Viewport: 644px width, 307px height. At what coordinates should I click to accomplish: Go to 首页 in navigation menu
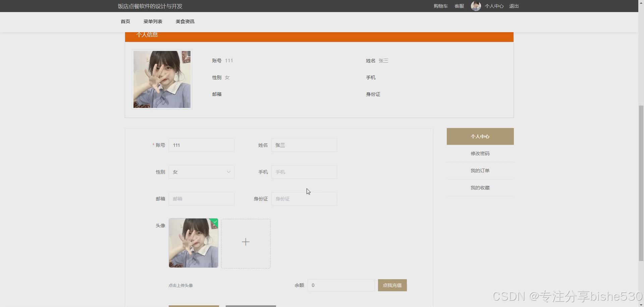pyautogui.click(x=125, y=21)
